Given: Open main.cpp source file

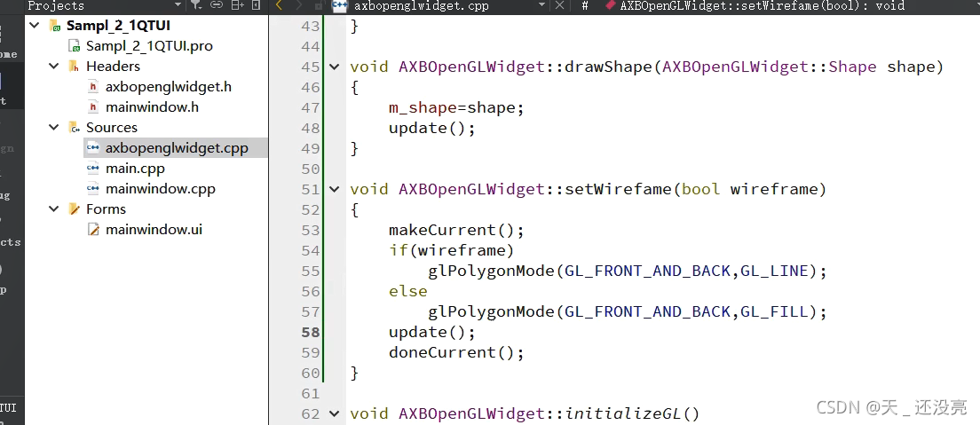Looking at the screenshot, I should pos(135,168).
